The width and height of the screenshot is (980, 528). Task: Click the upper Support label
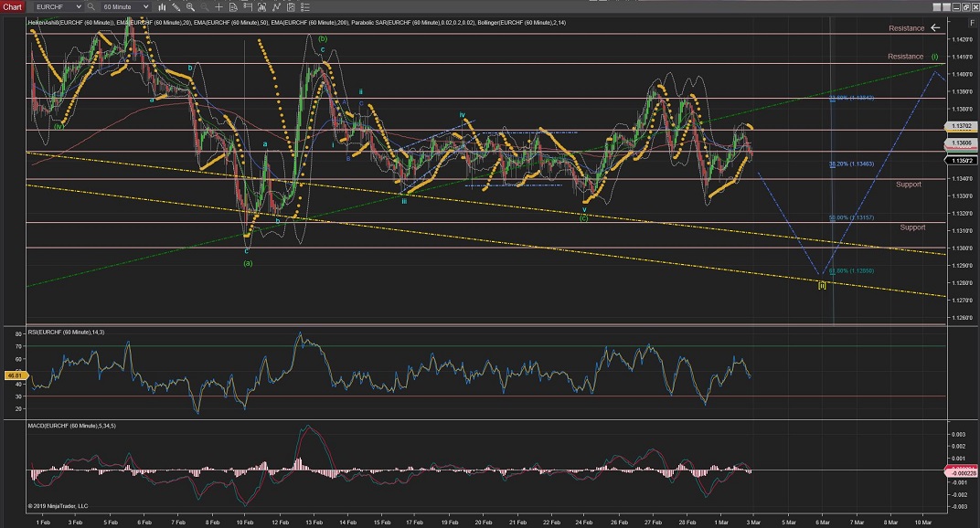pyautogui.click(x=909, y=185)
